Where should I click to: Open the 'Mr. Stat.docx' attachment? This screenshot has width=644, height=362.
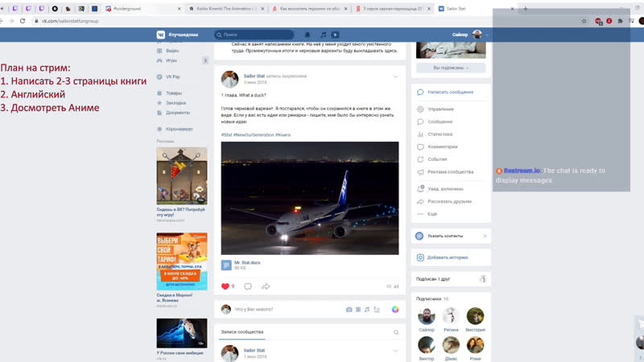point(247,263)
